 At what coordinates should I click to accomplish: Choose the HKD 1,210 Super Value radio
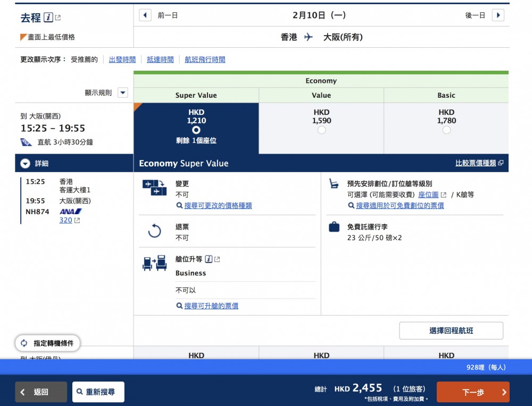[x=196, y=130]
